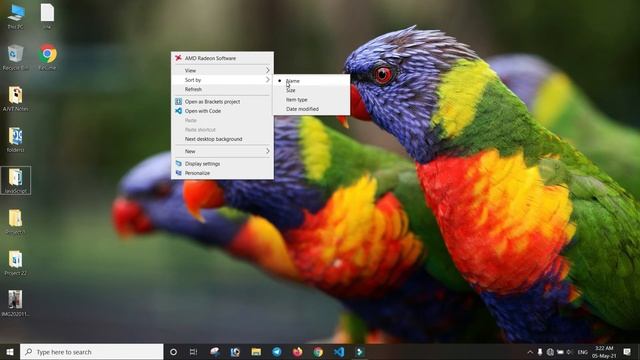Click the taskbar search box
Viewport: 640px width, 360px height.
[x=92, y=352]
